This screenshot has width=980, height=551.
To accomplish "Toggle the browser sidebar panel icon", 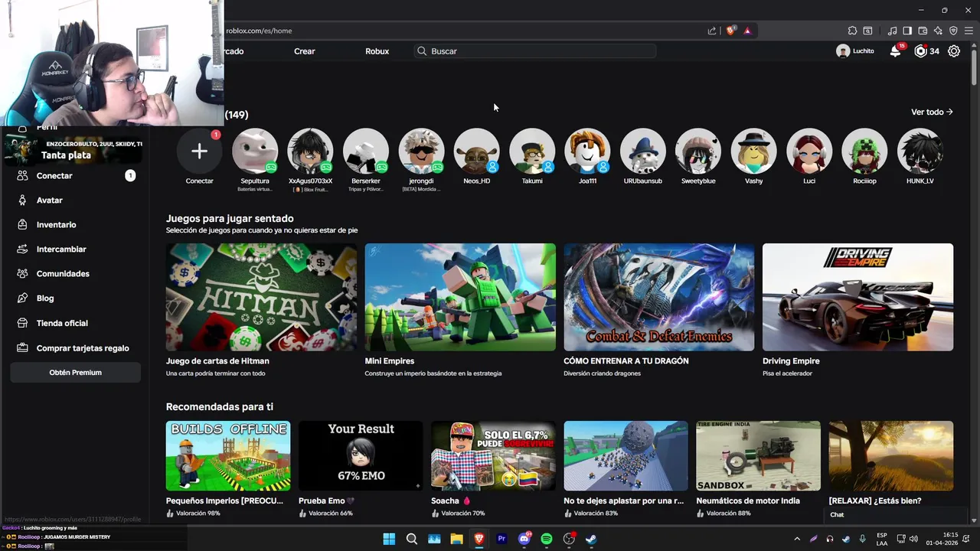I will [x=907, y=31].
